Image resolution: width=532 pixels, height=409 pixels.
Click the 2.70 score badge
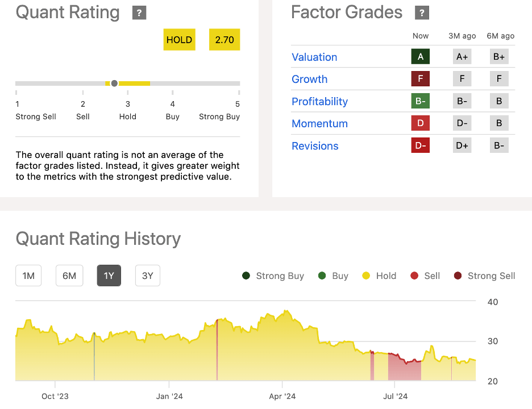224,40
